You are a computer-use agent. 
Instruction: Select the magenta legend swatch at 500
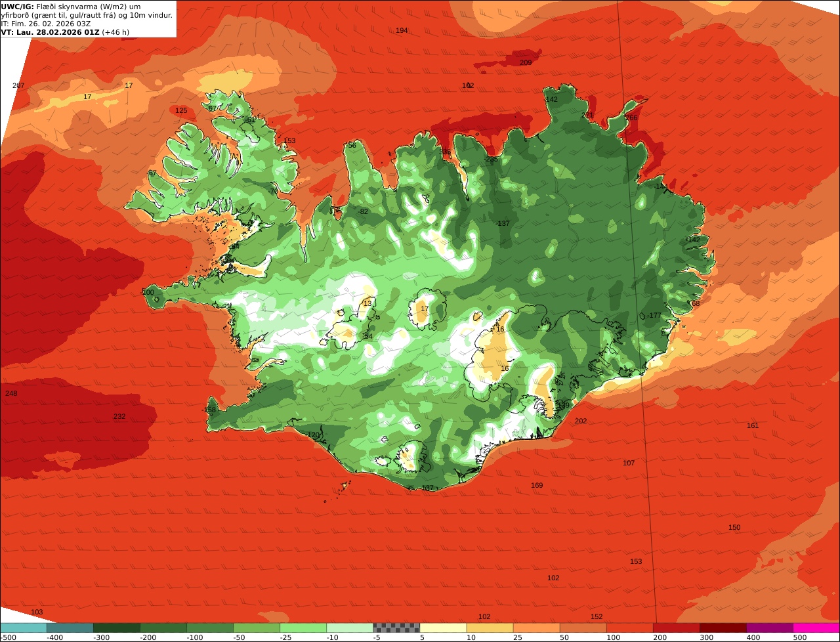[816, 628]
